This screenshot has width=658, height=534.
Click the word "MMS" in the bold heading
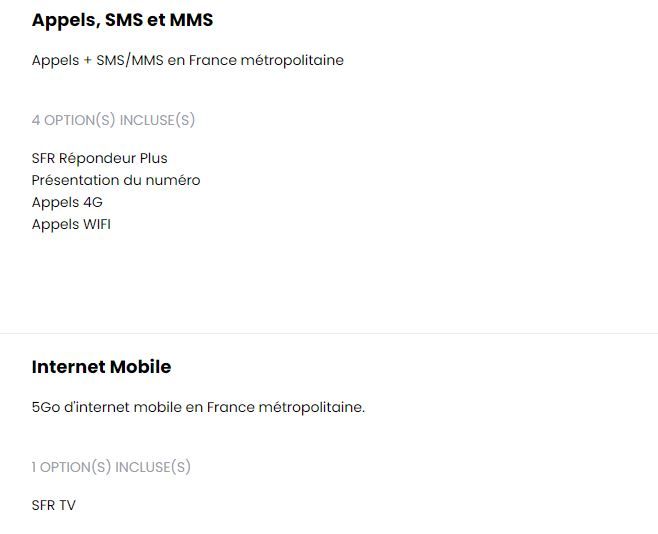(x=191, y=20)
